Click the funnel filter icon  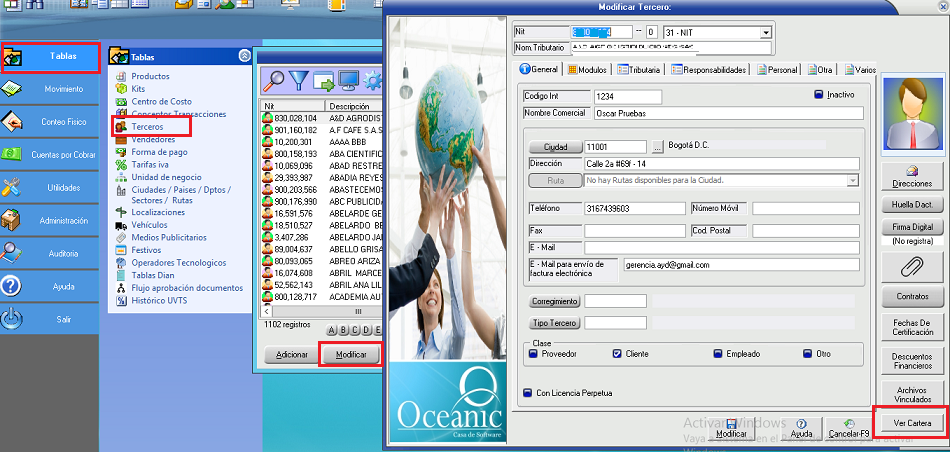pyautogui.click(x=300, y=79)
